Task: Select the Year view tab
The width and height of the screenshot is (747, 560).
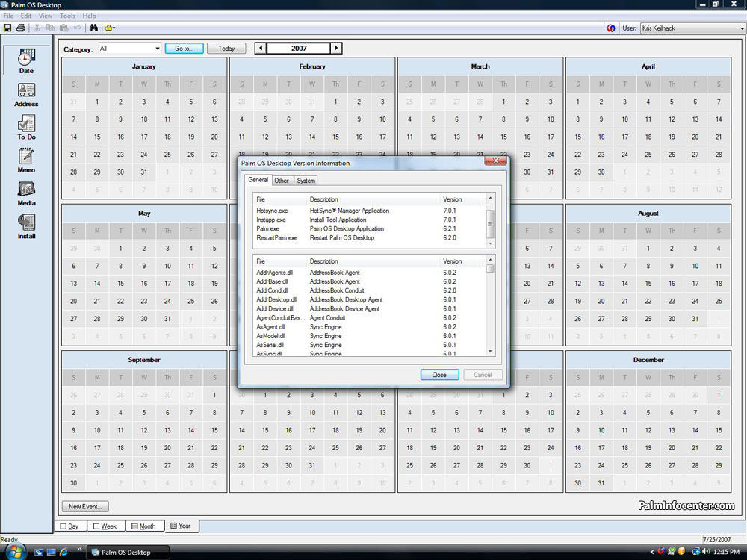Action: pos(181,526)
